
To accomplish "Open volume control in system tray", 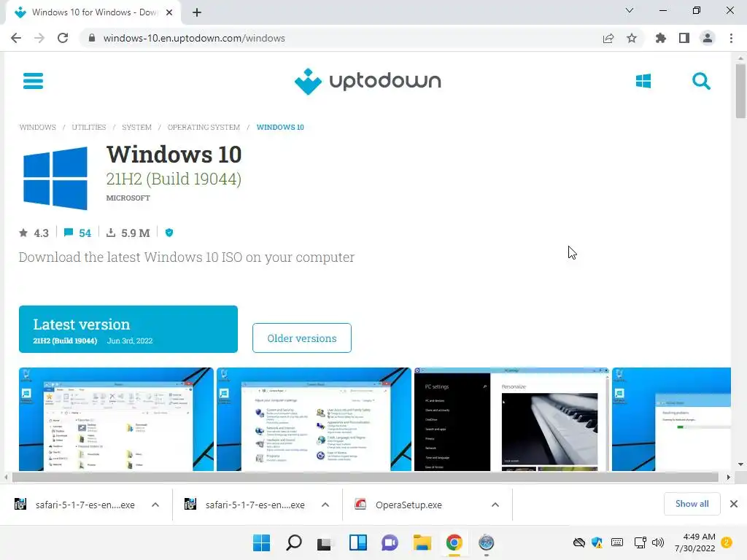I will click(x=657, y=542).
